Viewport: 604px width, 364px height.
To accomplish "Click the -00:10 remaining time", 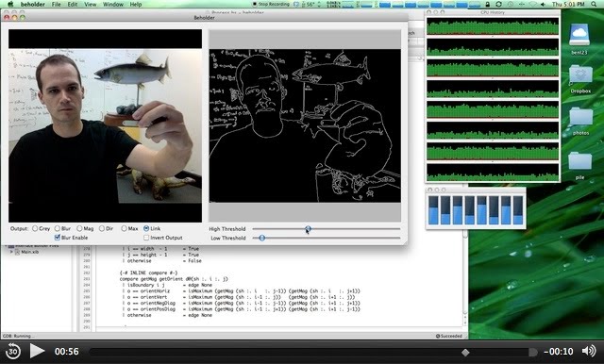I will point(559,352).
